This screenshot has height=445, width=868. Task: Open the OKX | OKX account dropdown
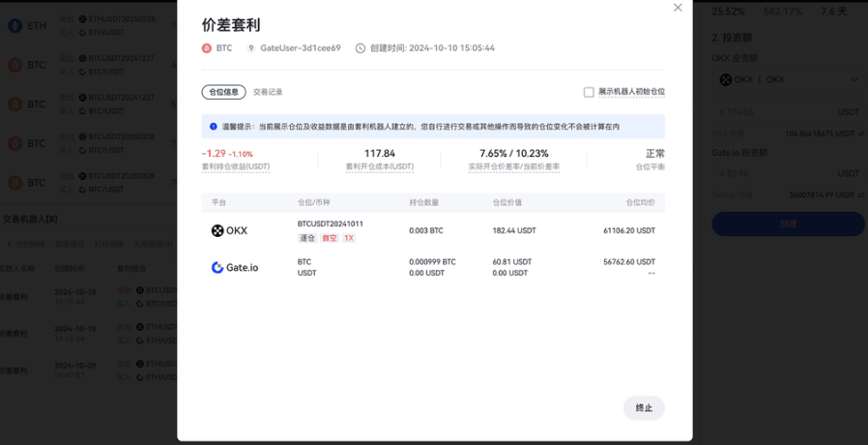788,79
